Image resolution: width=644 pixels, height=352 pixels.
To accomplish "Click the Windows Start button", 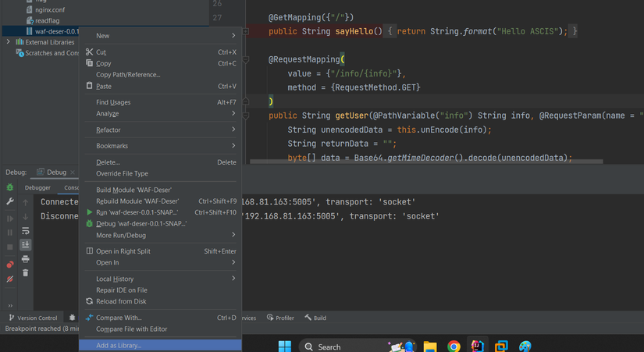I will tap(284, 346).
